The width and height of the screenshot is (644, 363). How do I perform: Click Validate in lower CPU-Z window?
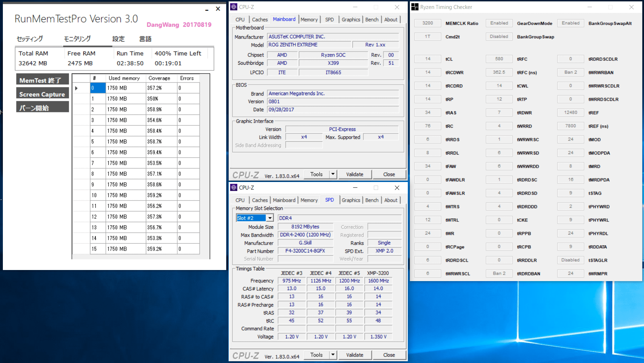(355, 355)
